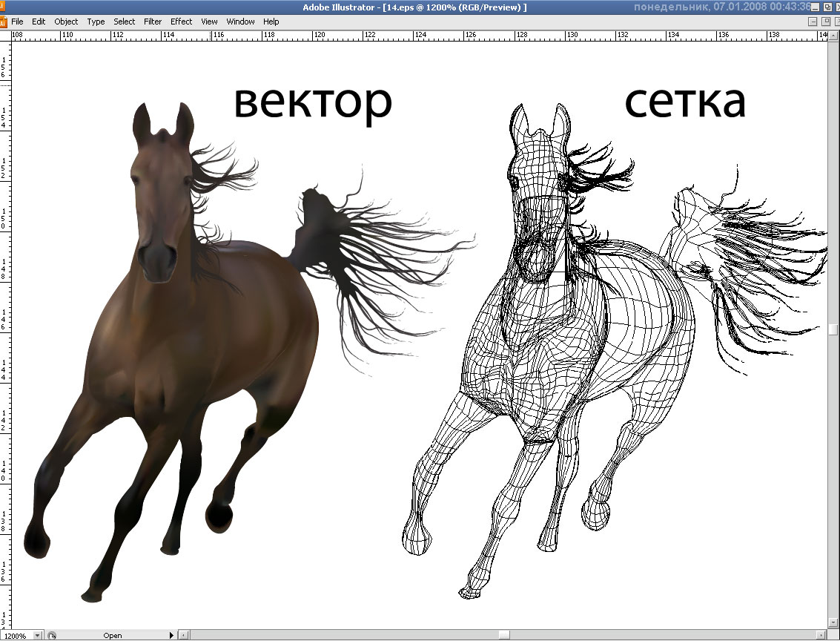The width and height of the screenshot is (840, 641).
Task: Open the Edit menu
Action: 39,22
